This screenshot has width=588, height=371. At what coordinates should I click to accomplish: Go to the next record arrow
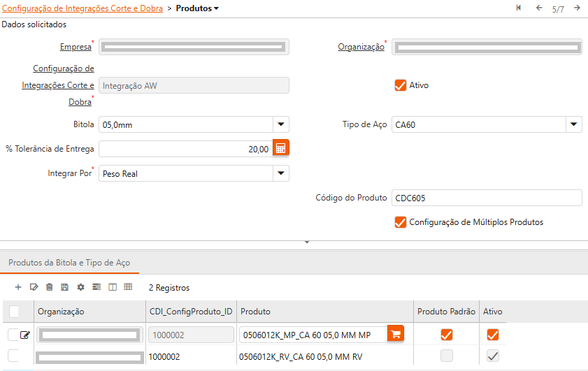[577, 8]
